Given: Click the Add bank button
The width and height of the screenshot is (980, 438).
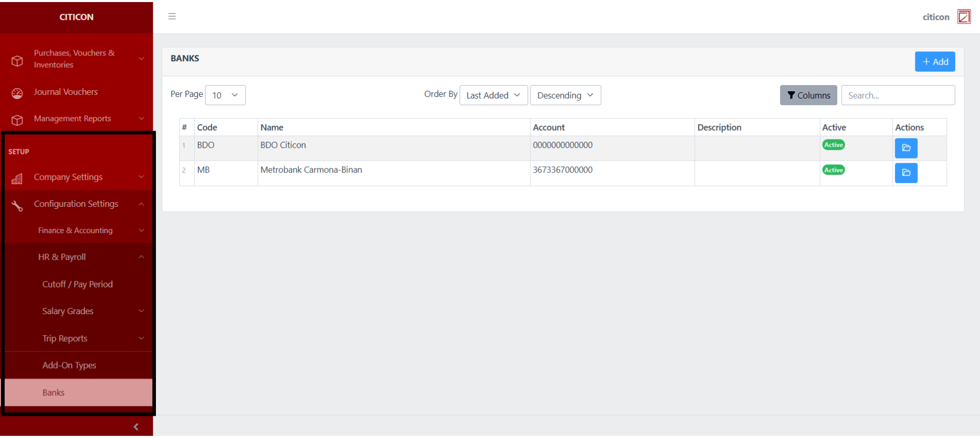Looking at the screenshot, I should coord(934,62).
